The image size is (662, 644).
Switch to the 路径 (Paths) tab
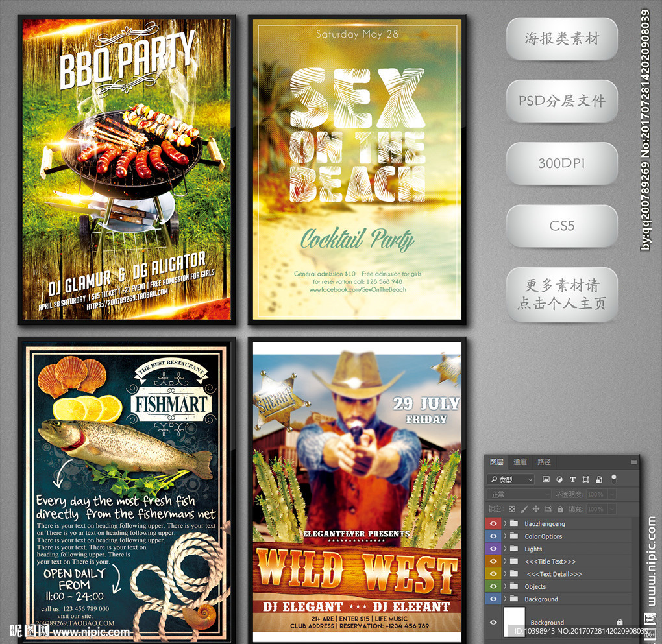pyautogui.click(x=544, y=462)
